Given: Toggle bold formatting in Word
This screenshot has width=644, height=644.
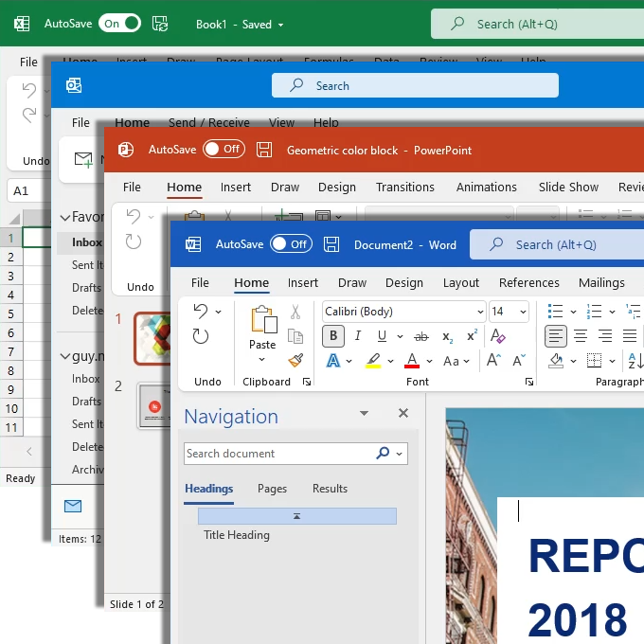Looking at the screenshot, I should coord(333,336).
